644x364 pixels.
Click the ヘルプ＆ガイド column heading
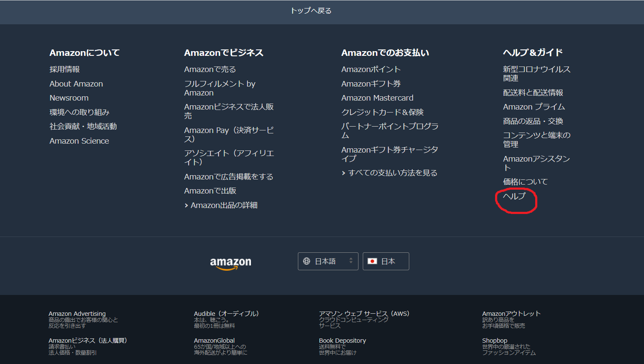tap(533, 53)
